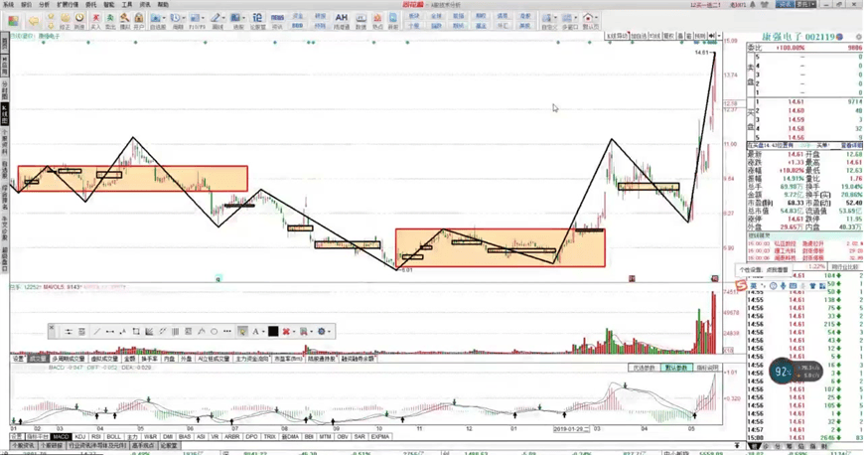Screen dimensions: 868x455
Task: Switch indicator to BOLL
Action: pyautogui.click(x=114, y=436)
